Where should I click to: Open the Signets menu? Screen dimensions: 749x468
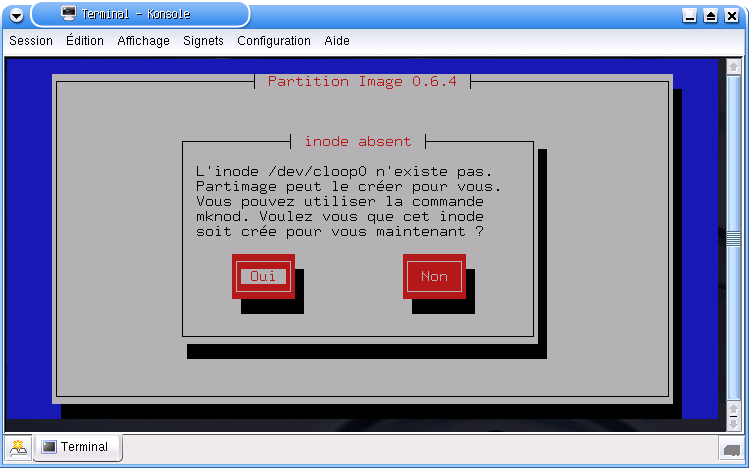[203, 41]
